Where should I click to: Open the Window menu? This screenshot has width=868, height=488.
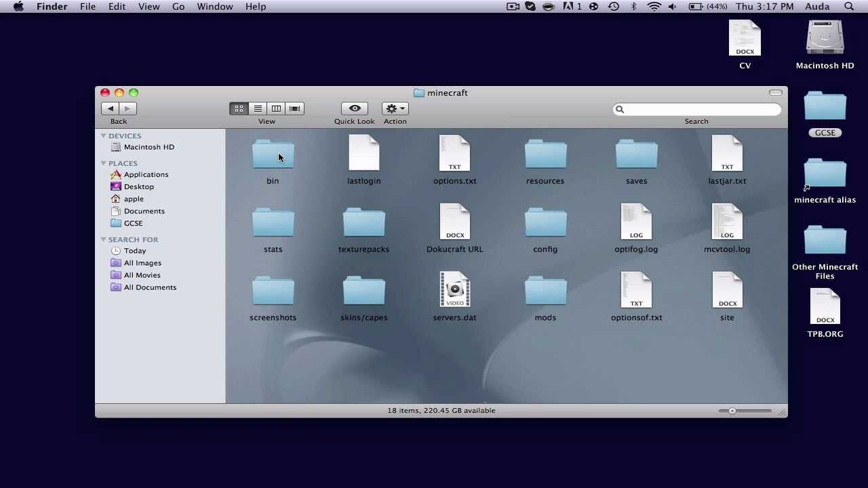(215, 7)
